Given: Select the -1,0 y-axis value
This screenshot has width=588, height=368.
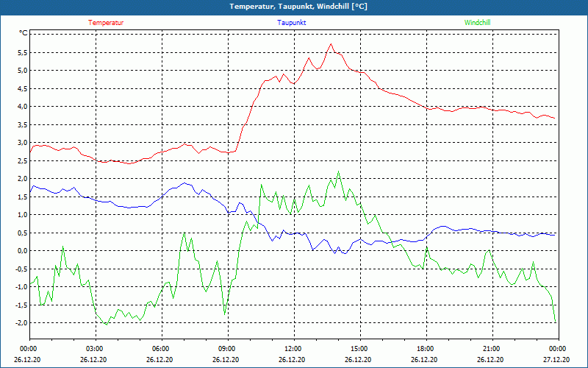Looking at the screenshot, I should [x=22, y=287].
